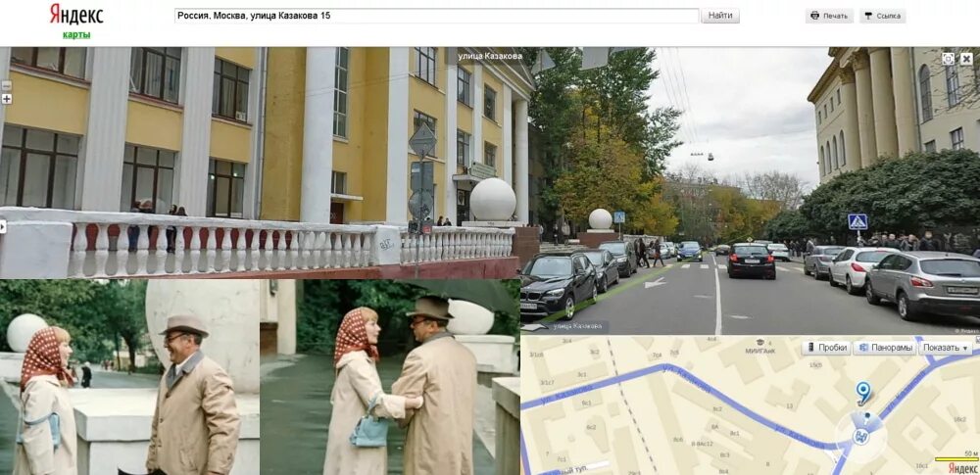980x475 pixels.
Task: Zoom out the panorama with minus button
Action: pyautogui.click(x=7, y=85)
